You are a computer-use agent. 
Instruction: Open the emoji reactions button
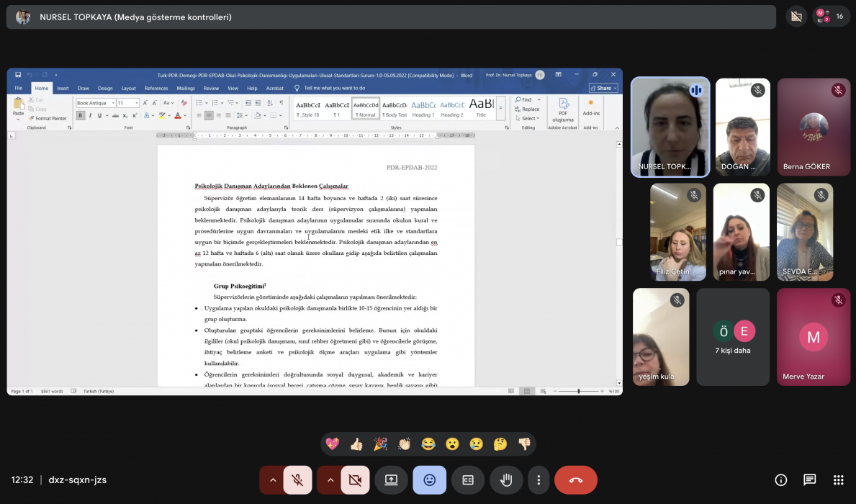tap(429, 480)
